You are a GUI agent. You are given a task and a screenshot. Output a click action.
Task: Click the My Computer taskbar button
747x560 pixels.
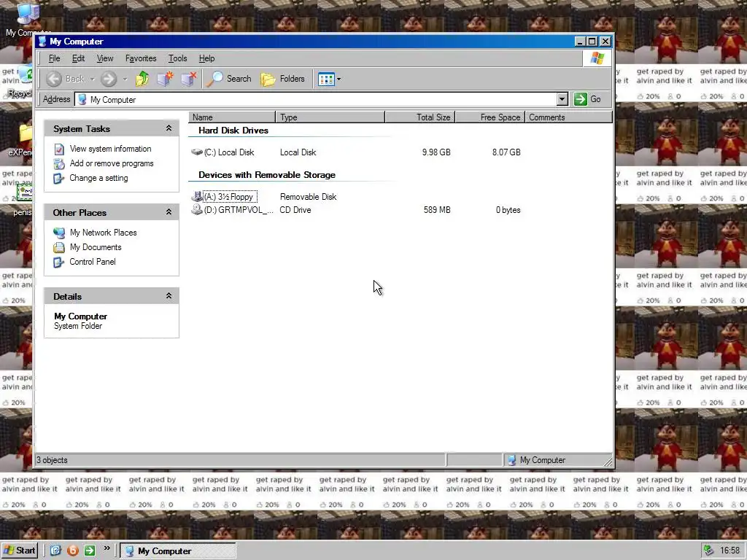178,551
